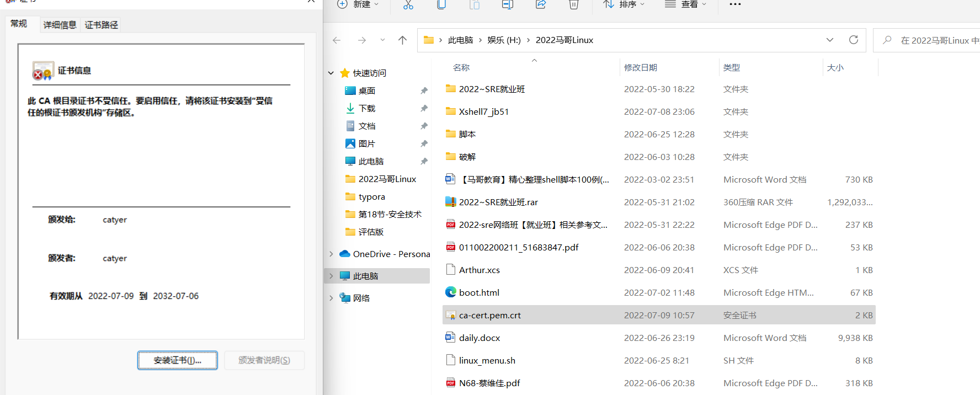The height and width of the screenshot is (395, 980).
Task: Open recent locations dropdown arrow
Action: tap(382, 40)
